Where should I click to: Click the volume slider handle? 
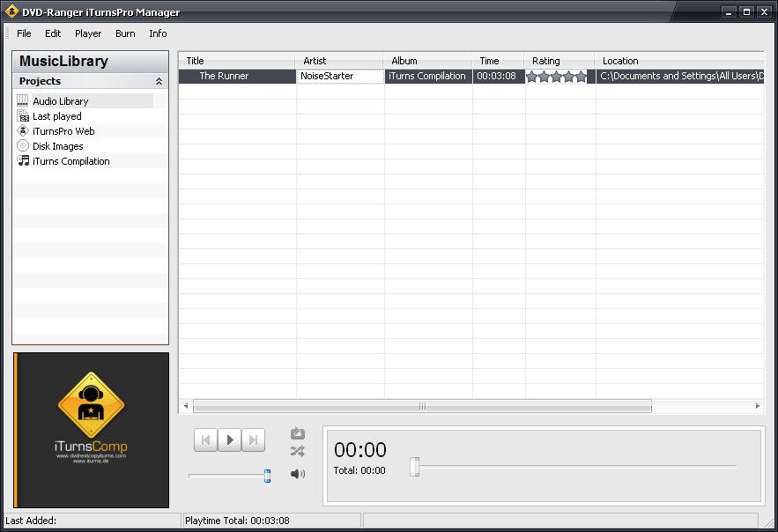click(267, 476)
